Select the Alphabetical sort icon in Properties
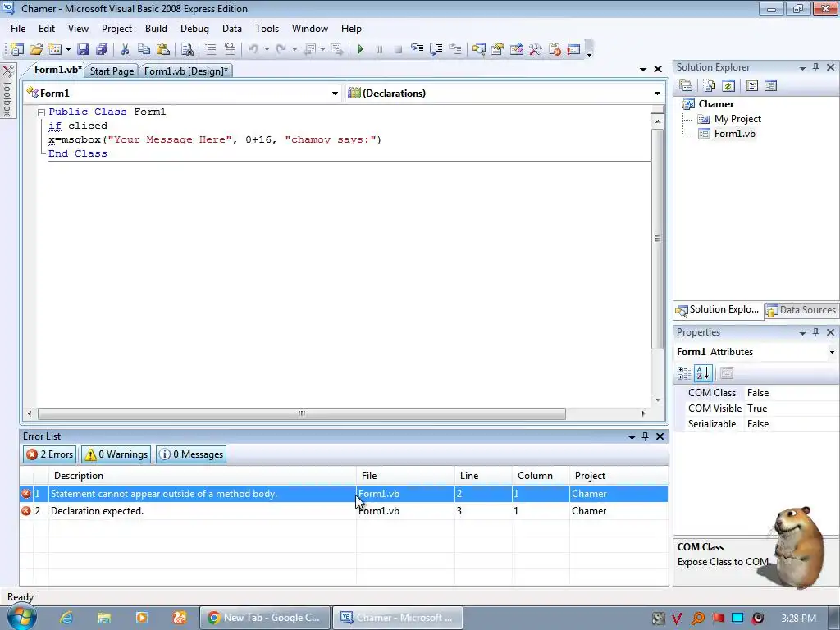 pos(703,373)
